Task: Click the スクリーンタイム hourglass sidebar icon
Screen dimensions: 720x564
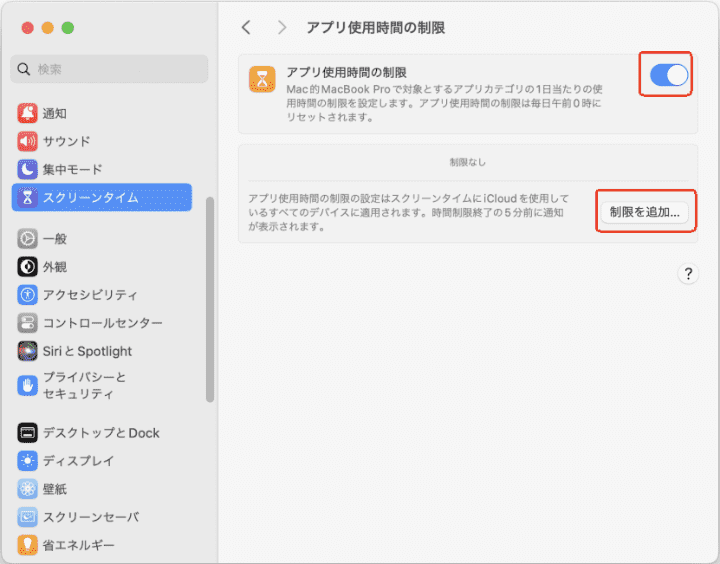Action: 28,197
